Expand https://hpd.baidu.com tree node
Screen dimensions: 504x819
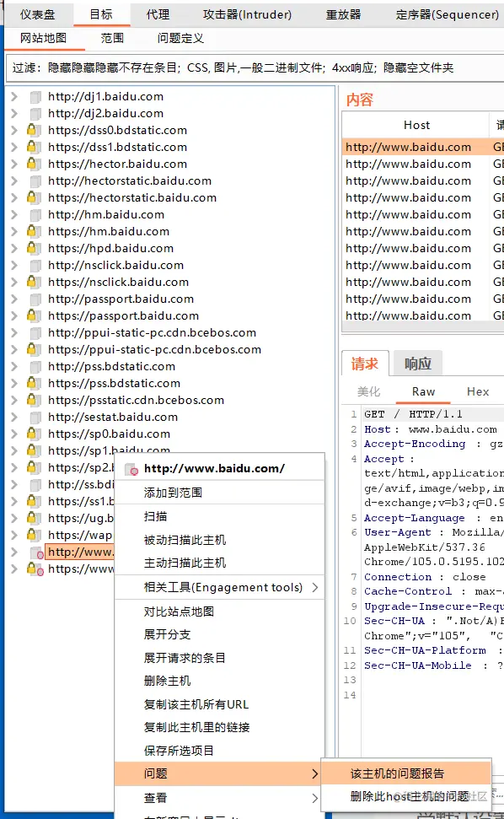pyautogui.click(x=14, y=248)
